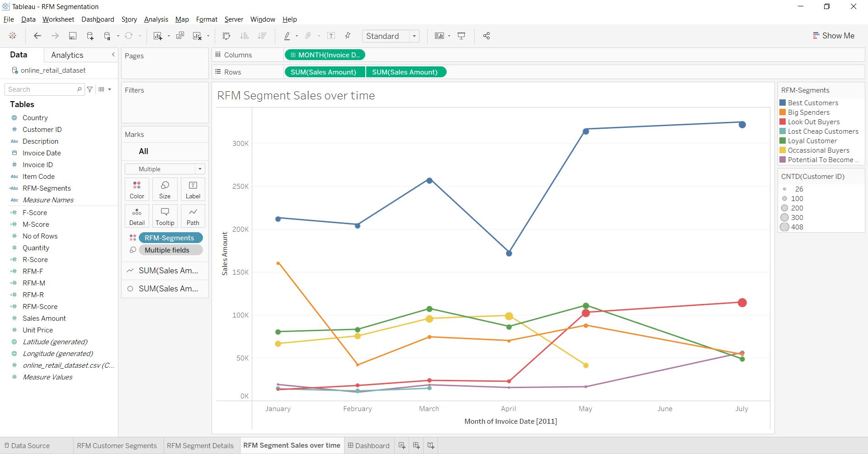Click the Share Workbook icon

pos(487,36)
